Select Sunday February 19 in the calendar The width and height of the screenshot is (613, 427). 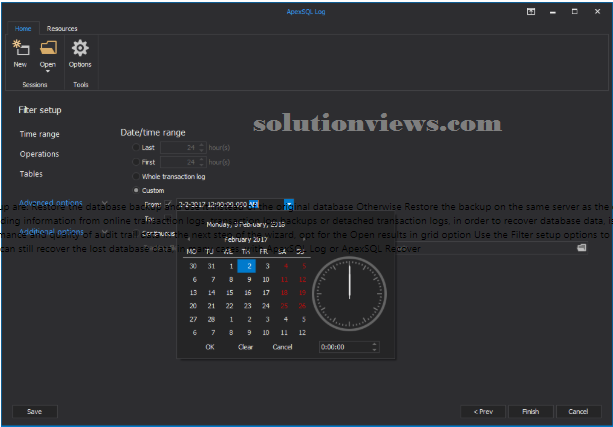[302, 292]
